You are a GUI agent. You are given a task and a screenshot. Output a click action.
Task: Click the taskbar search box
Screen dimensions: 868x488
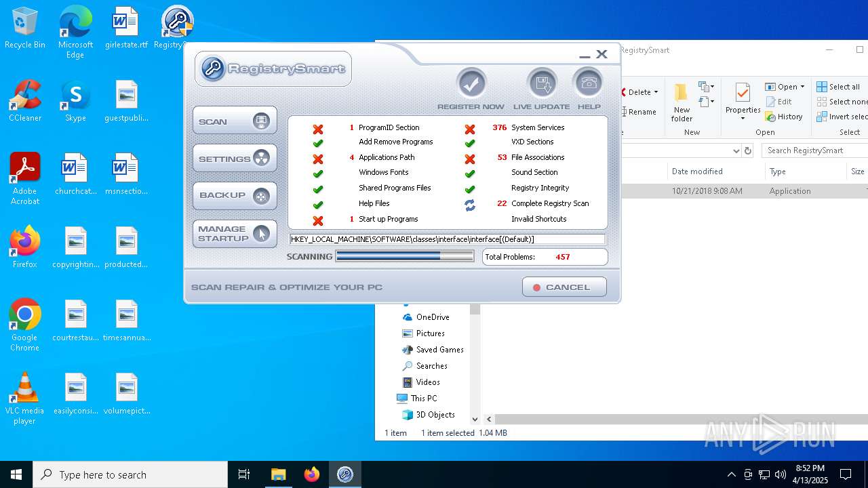tap(130, 474)
